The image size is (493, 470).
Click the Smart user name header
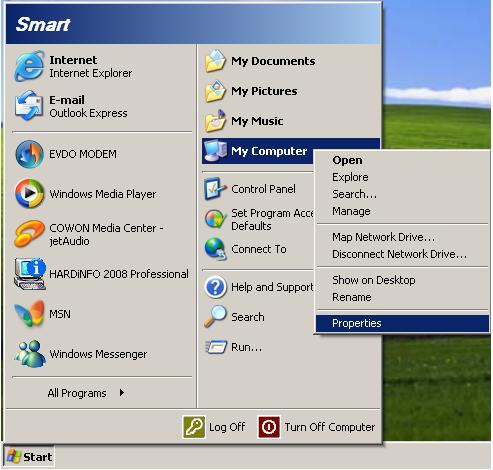43,24
